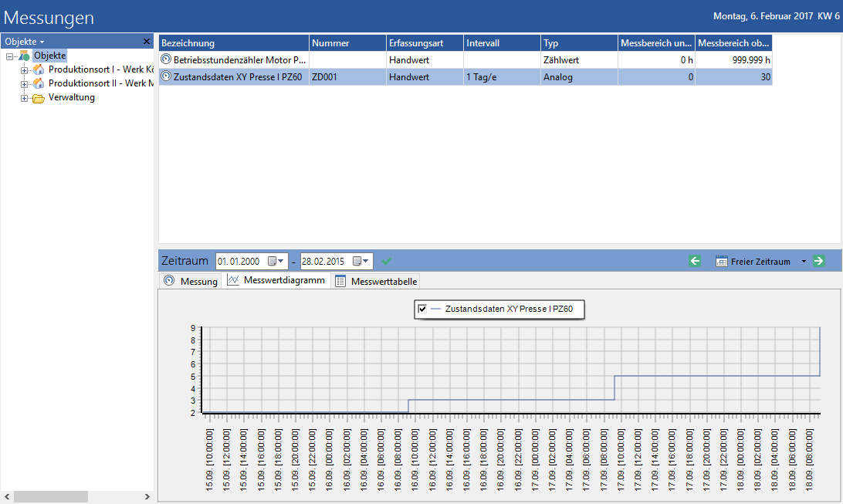The image size is (843, 504).
Task: Collapse the Objekte root tree node
Action: click(x=10, y=56)
